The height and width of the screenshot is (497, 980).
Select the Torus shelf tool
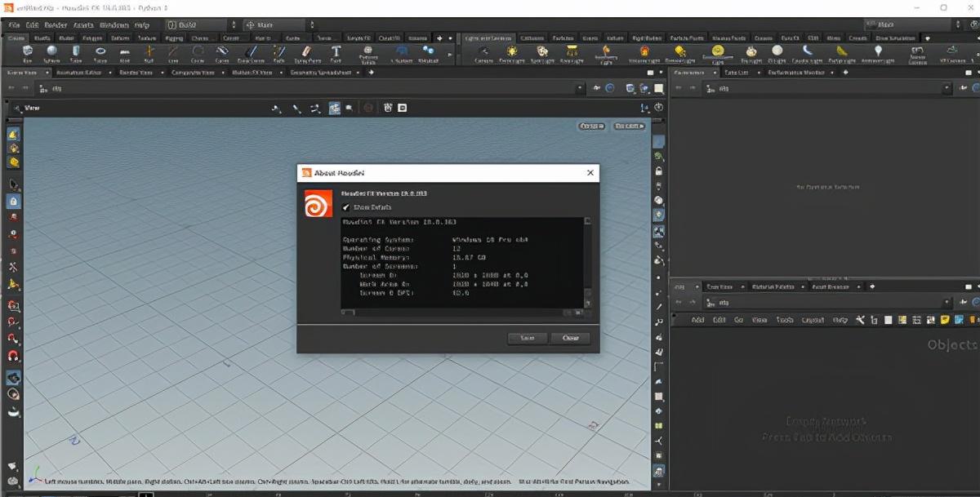tap(100, 54)
